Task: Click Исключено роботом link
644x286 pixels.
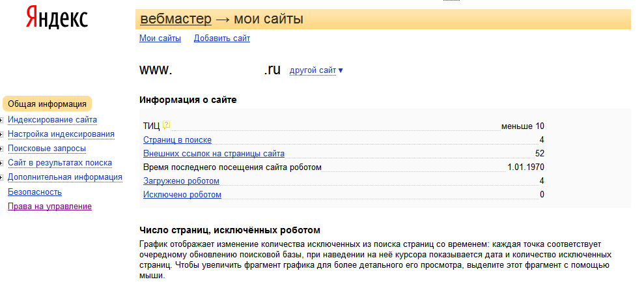Action: click(x=182, y=195)
